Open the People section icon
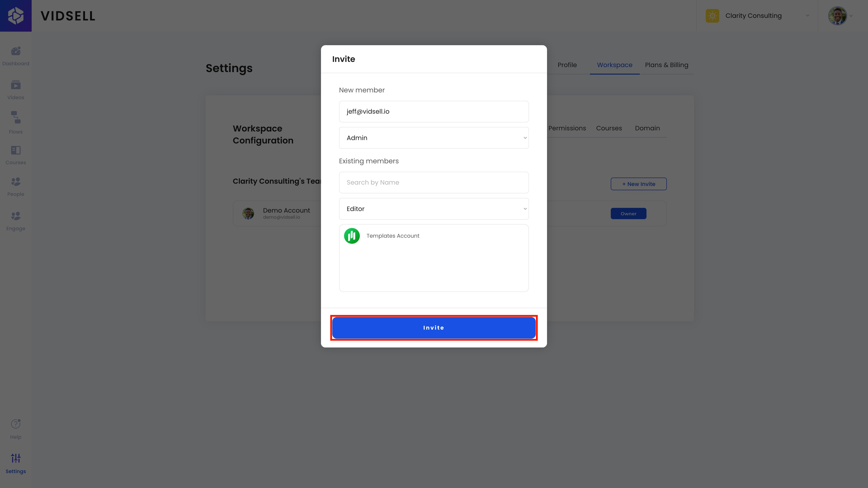The height and width of the screenshot is (488, 868). (x=16, y=182)
